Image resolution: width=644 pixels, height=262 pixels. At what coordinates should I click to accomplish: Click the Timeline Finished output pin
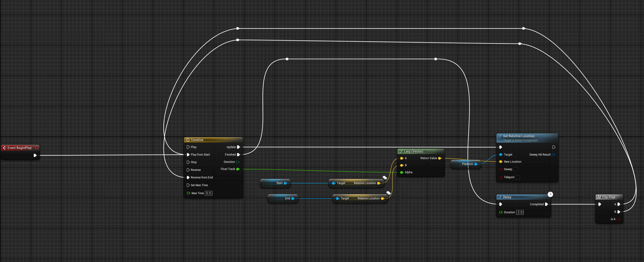pyautogui.click(x=239, y=154)
